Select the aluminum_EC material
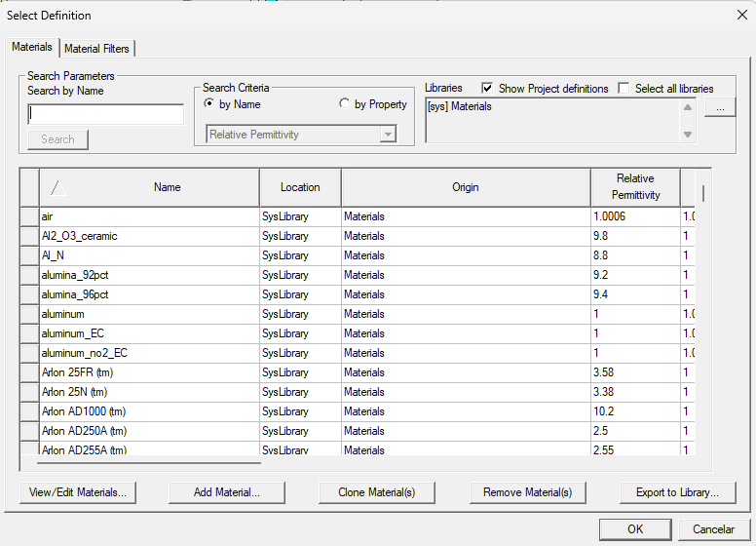756x546 pixels. [x=357, y=333]
